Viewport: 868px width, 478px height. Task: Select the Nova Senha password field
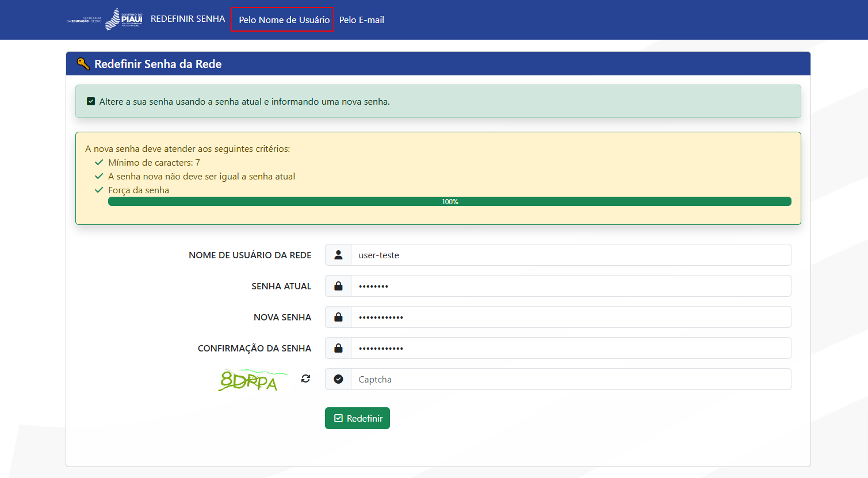pyautogui.click(x=570, y=317)
